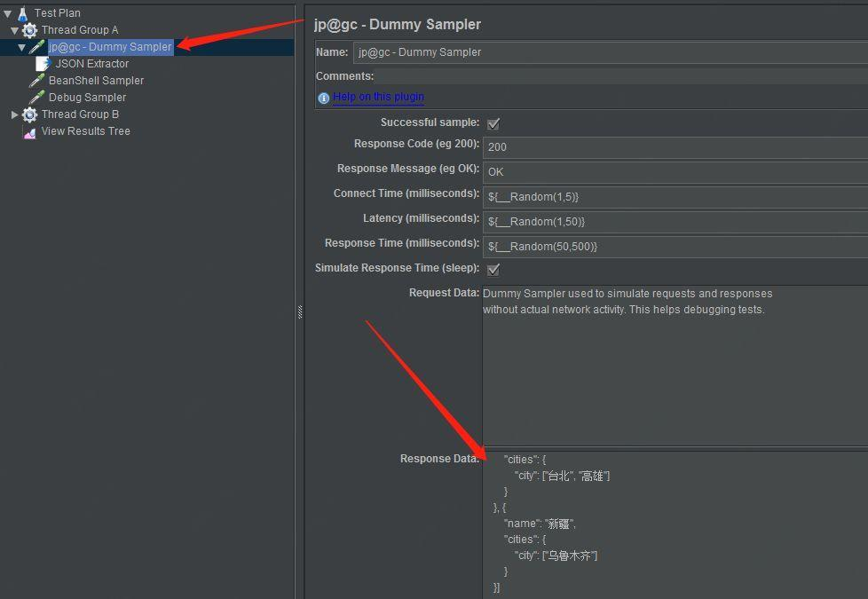Select Test Plan in the tree
The width and height of the screenshot is (868, 599).
click(57, 12)
